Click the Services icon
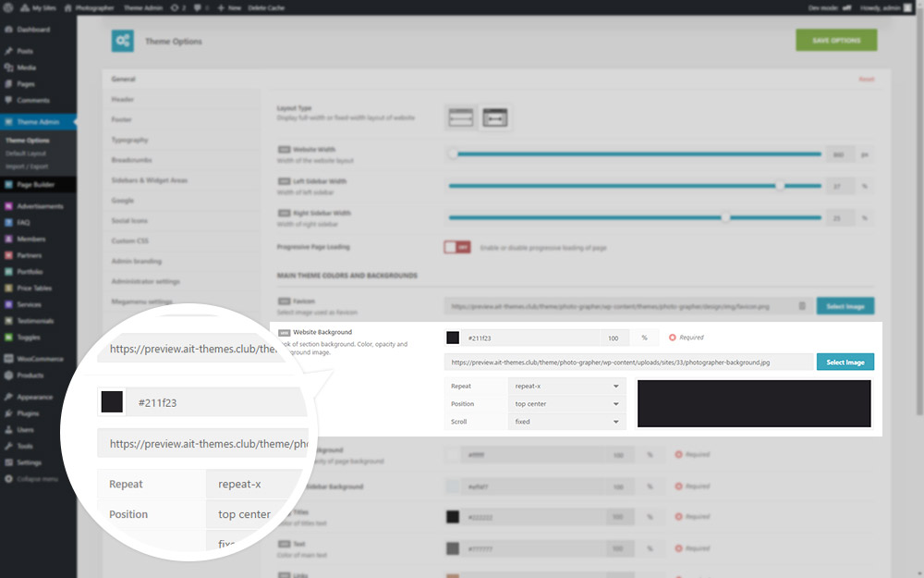The width and height of the screenshot is (924, 578). pyautogui.click(x=8, y=304)
